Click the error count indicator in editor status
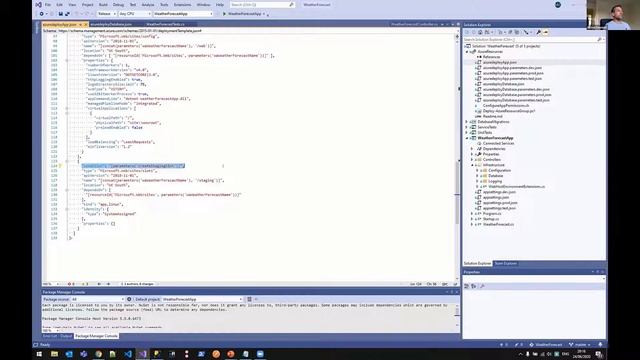 (x=71, y=284)
